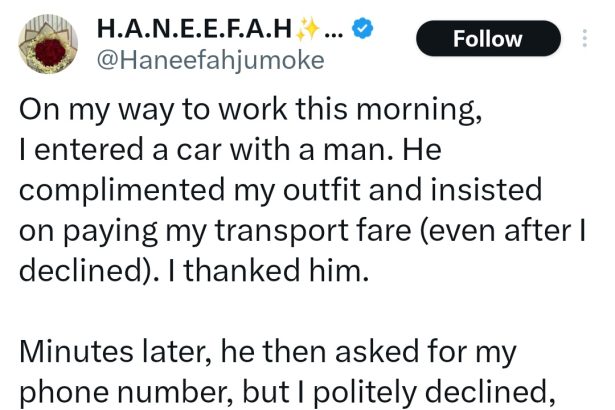This screenshot has height=410, width=615.
Task: Open the @Haneefahjumoke handle link
Action: point(209,60)
